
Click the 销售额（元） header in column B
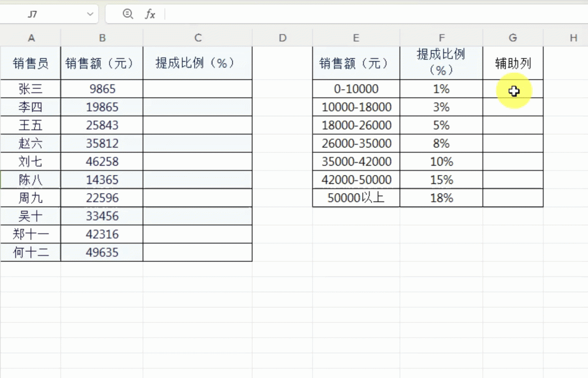pyautogui.click(x=102, y=63)
